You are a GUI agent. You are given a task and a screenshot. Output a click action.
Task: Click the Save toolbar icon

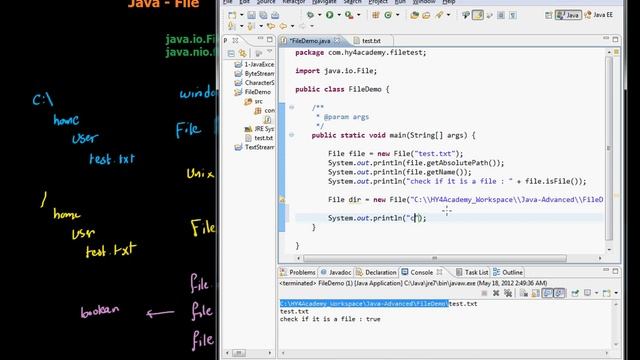click(x=251, y=15)
